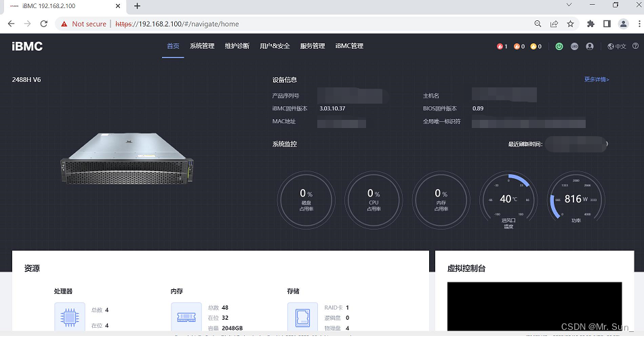Share this page icon in address bar
The width and height of the screenshot is (644, 338).
tap(554, 24)
